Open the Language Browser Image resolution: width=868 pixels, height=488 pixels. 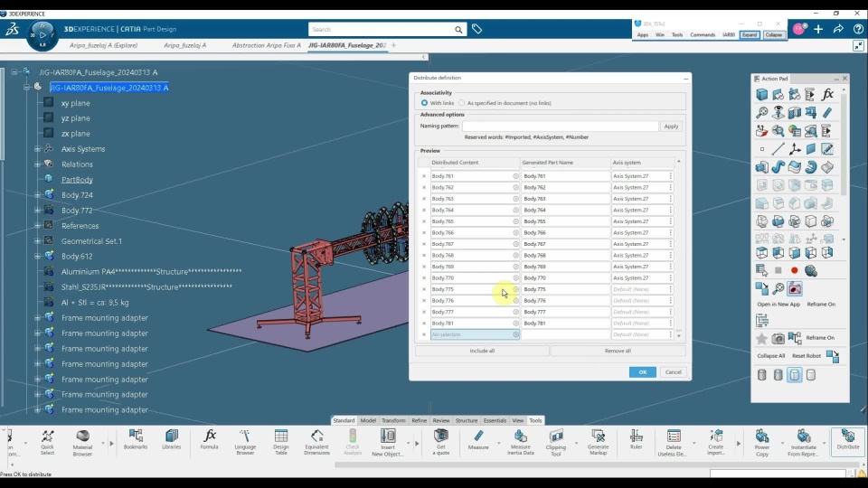click(x=245, y=442)
